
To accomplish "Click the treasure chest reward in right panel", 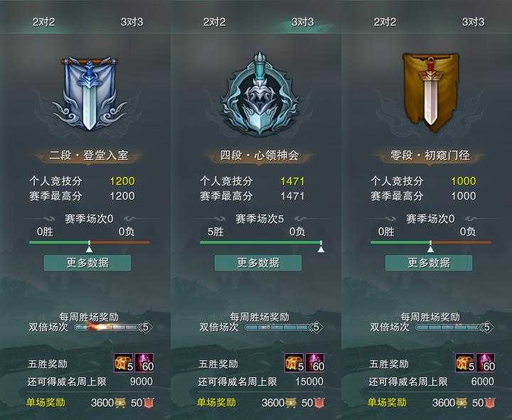I will pyautogui.click(x=465, y=362).
